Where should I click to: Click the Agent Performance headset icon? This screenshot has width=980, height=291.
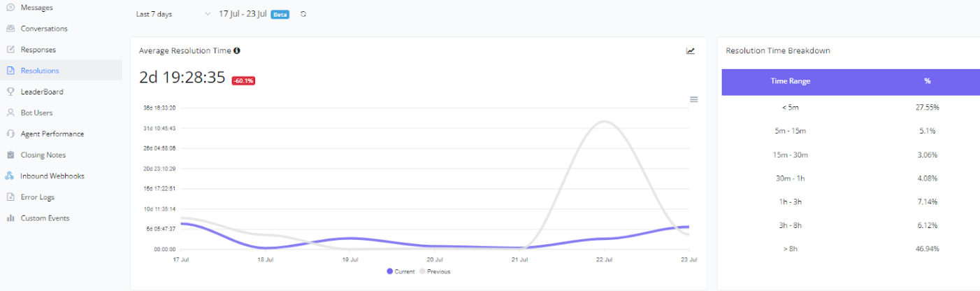coord(10,134)
